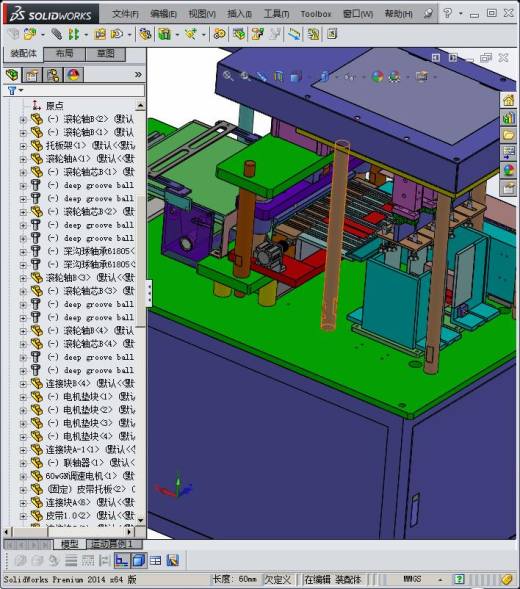520x589 pixels.
Task: Open SolidWorks Resources home icon in task pane
Action: (x=508, y=101)
